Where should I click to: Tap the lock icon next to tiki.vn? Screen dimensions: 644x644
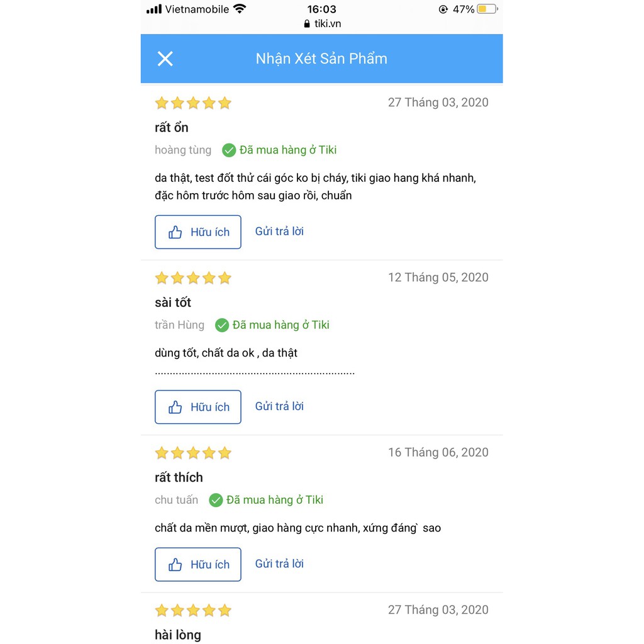pos(307,24)
